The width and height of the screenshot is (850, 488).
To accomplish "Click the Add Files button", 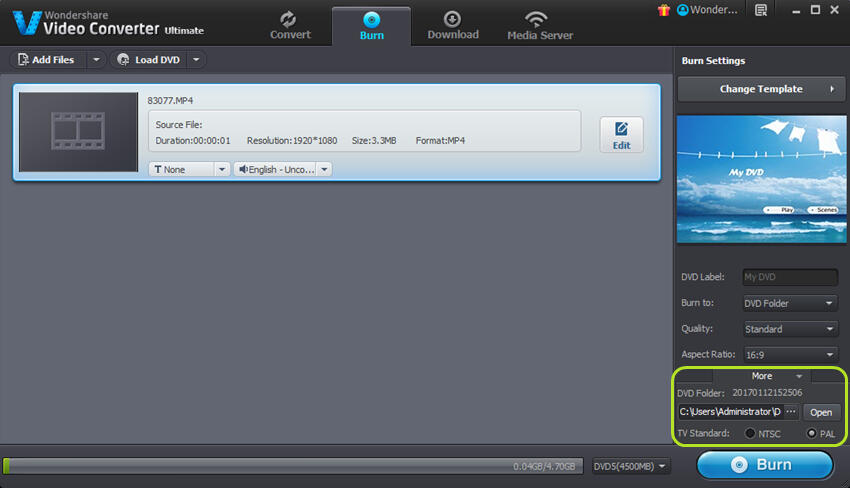I will (x=47, y=60).
